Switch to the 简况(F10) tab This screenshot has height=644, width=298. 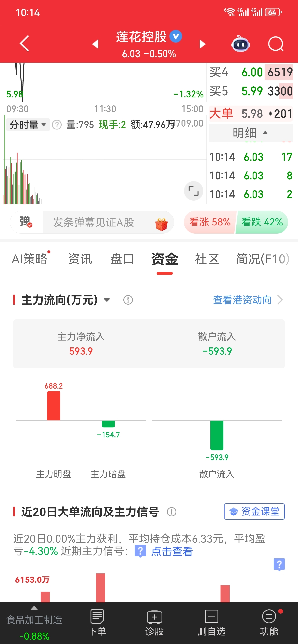263,259
